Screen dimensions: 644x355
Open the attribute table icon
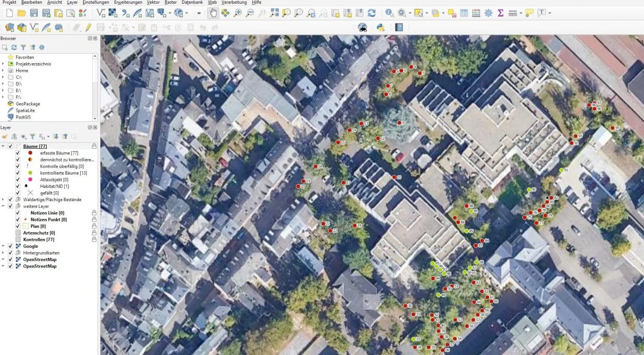pos(464,13)
